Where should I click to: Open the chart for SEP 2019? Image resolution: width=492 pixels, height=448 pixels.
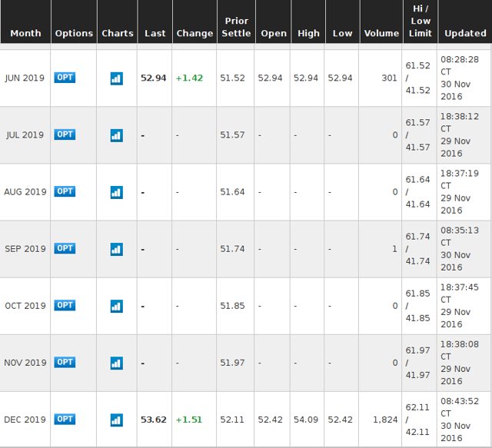116,250
